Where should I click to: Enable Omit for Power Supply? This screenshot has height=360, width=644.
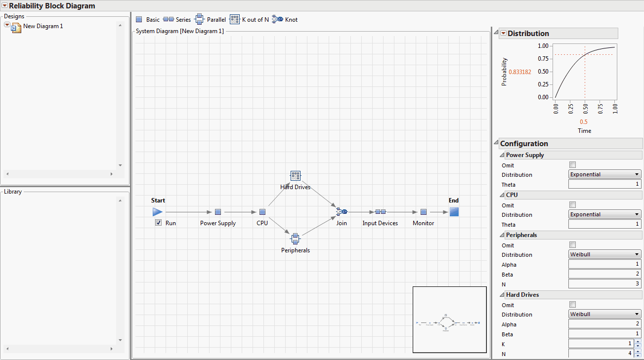(x=572, y=164)
